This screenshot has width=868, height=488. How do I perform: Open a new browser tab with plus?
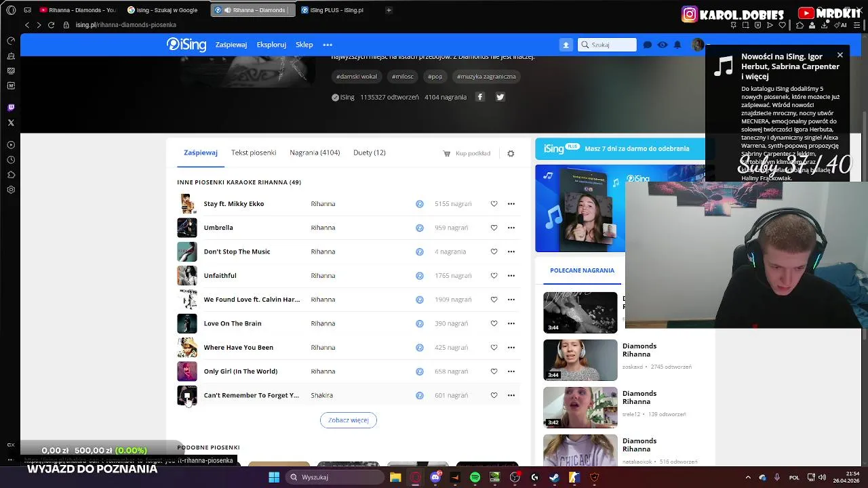point(389,10)
